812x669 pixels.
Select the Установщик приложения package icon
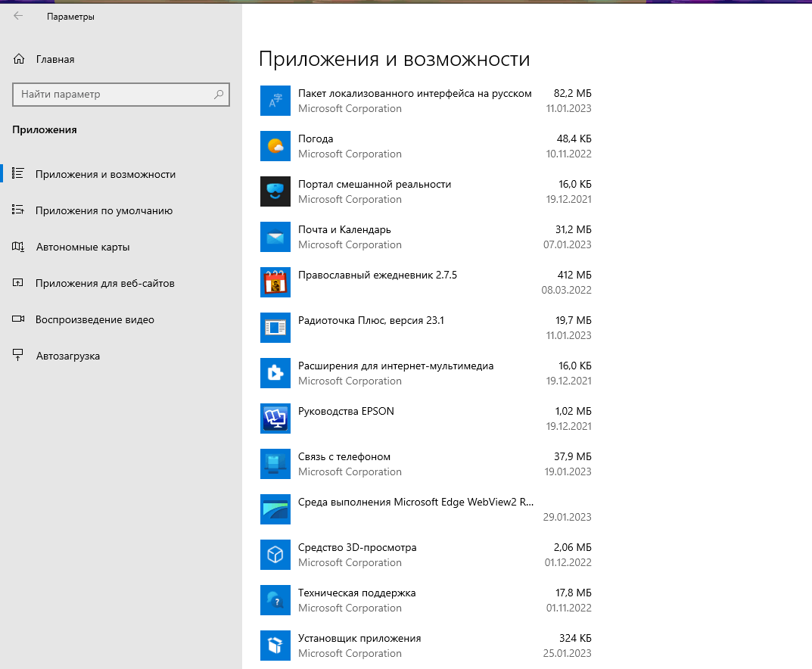[275, 646]
